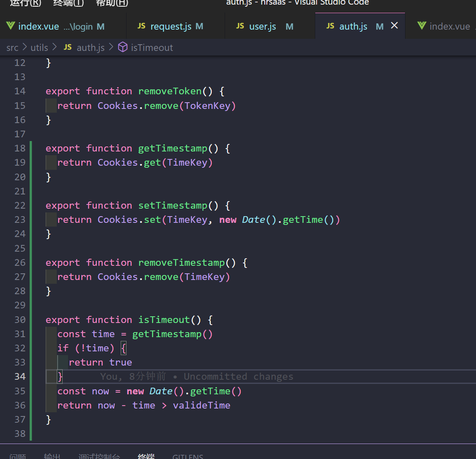
Task: Click the valideTime identifier on line 36
Action: tap(202, 405)
